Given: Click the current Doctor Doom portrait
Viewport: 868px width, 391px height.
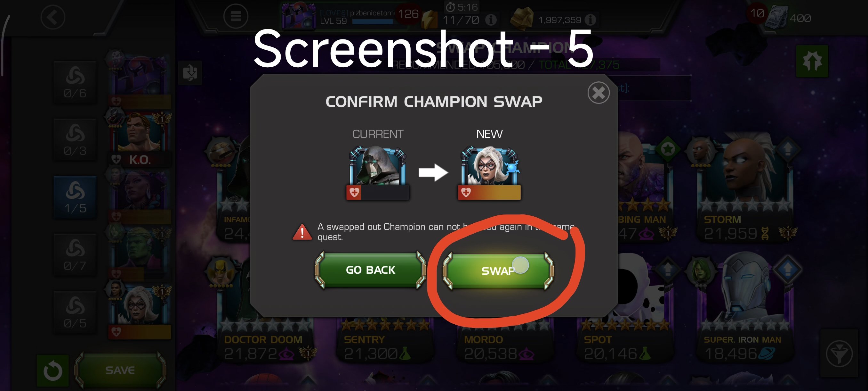Looking at the screenshot, I should (377, 173).
